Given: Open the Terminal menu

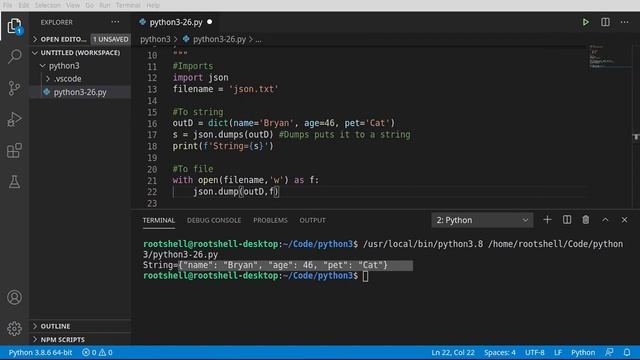Looking at the screenshot, I should (x=128, y=5).
